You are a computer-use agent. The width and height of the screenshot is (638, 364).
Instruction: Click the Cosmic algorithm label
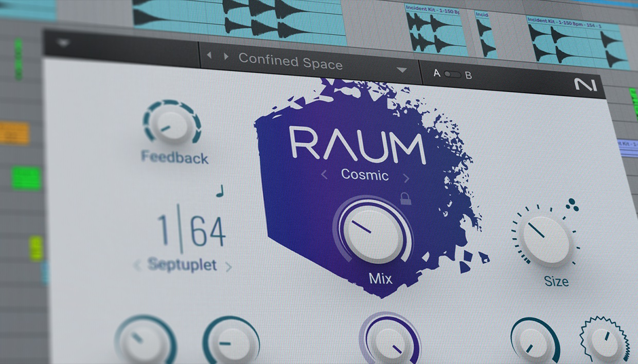tap(365, 175)
